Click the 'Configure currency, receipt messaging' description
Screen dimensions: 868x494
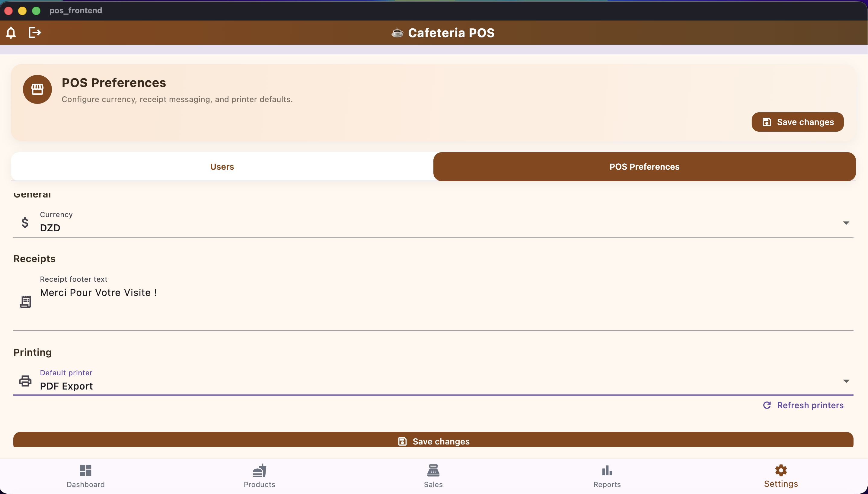pos(177,99)
